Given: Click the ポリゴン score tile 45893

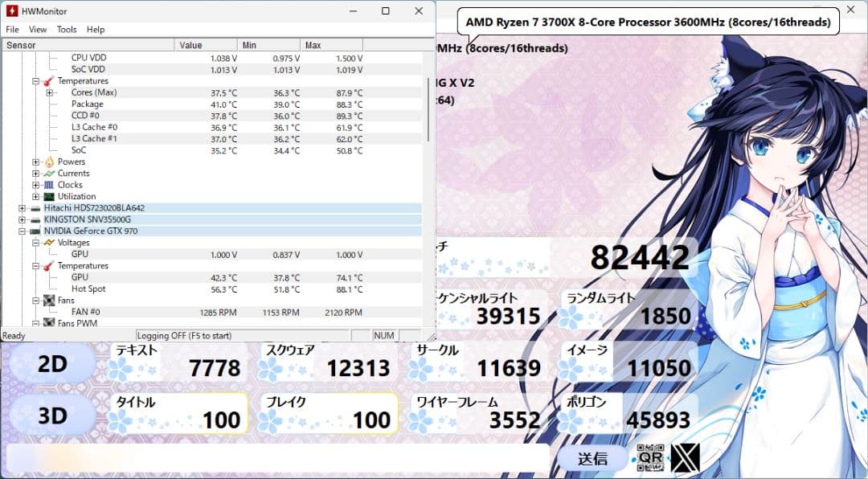Looking at the screenshot, I should pyautogui.click(x=627, y=414).
